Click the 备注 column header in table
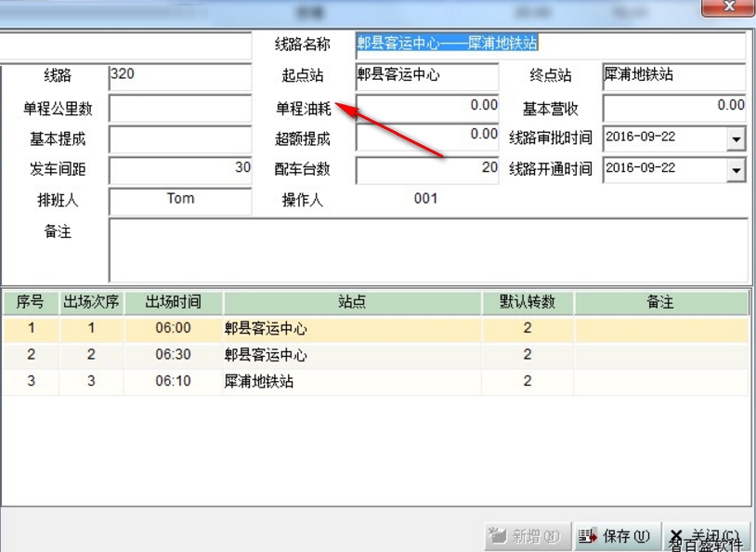Image resolution: width=756 pixels, height=552 pixels. point(660,302)
